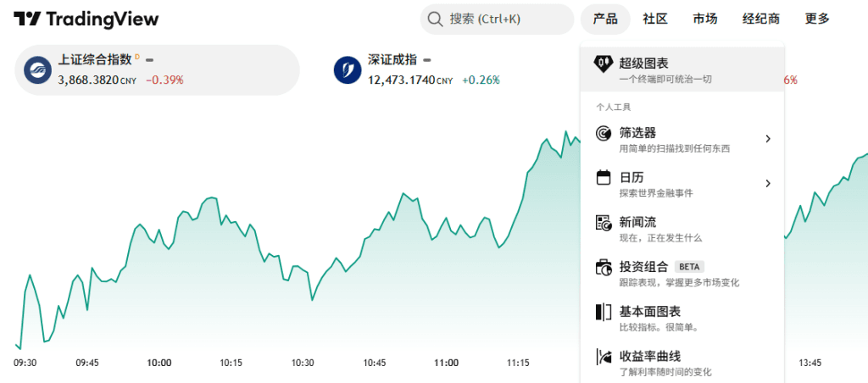The image size is (868, 383).
Task: Click the 筛选器 radar icon
Action: click(603, 133)
